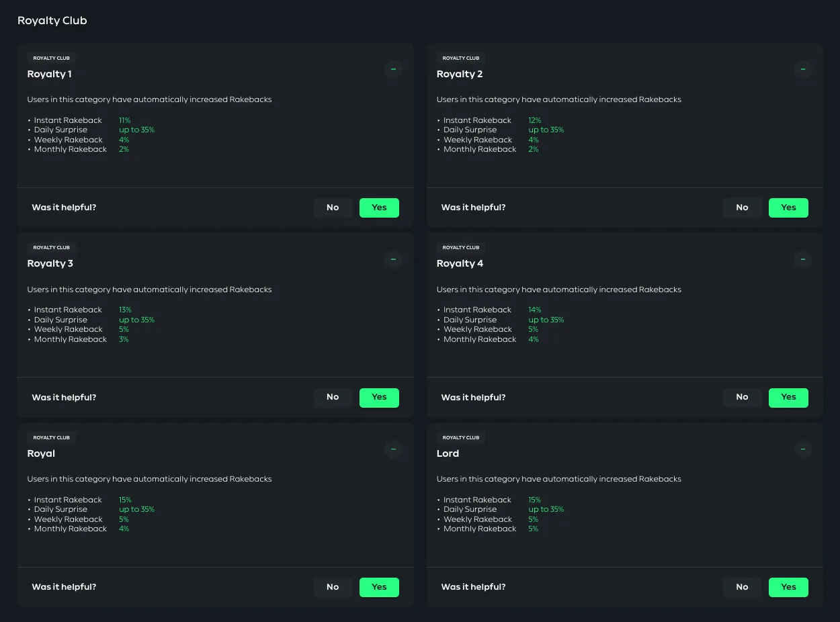Click No for Royalty 1 helpfulness
The image size is (840, 622).
click(x=333, y=208)
